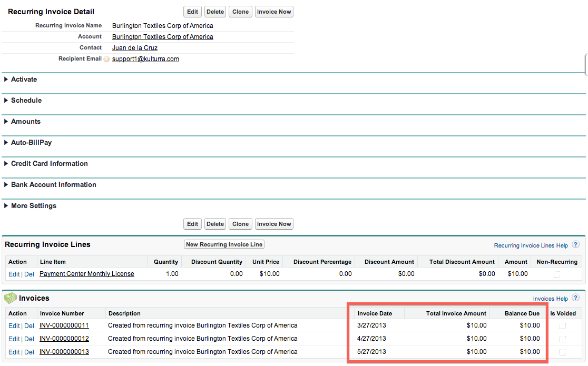Viewport: 588px width, 366px height.
Task: Click New Recurring Invoice Line button
Action: pyautogui.click(x=224, y=244)
